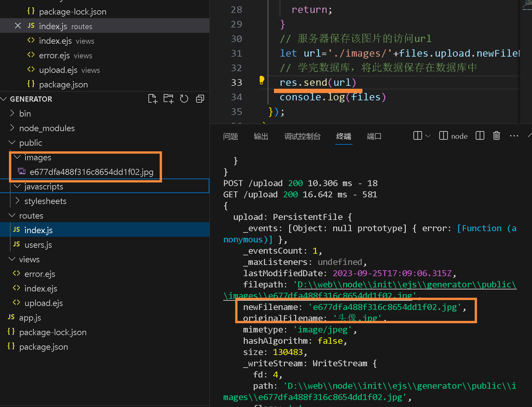This screenshot has width=532, height=407.
Task: Place cursor on res.send(url) line
Action: (318, 82)
